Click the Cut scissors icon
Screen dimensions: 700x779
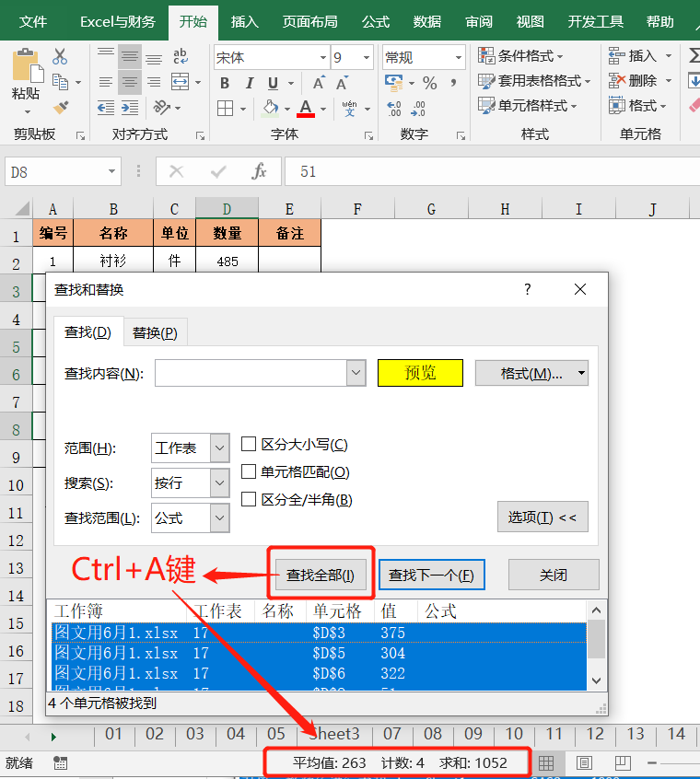[60, 57]
